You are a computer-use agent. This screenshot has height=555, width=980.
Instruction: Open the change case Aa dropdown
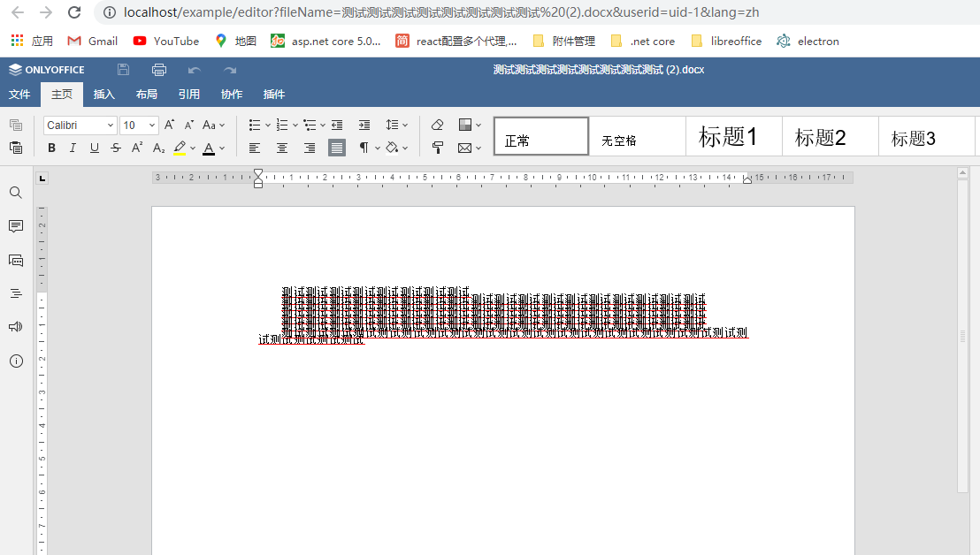point(213,125)
